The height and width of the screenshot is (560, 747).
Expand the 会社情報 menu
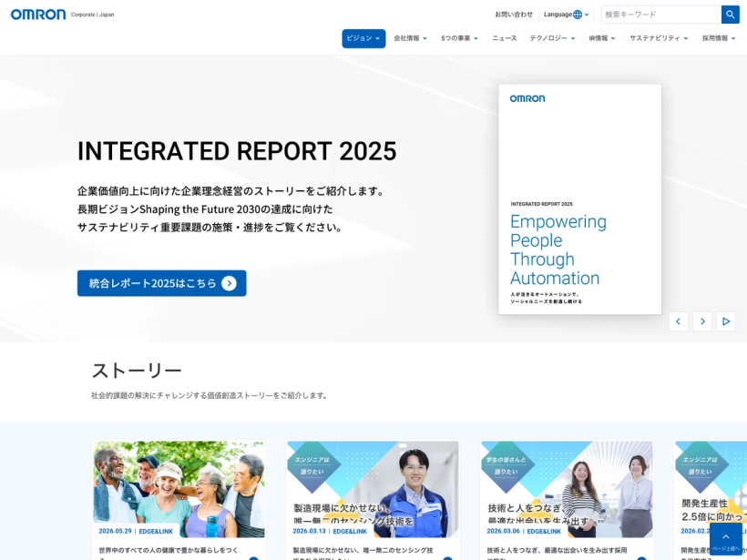click(x=410, y=38)
